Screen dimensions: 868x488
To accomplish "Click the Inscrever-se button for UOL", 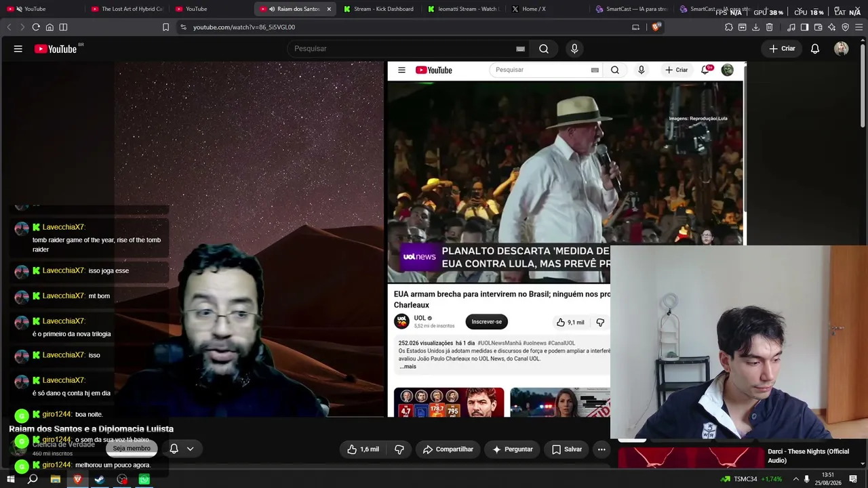I will point(487,322).
